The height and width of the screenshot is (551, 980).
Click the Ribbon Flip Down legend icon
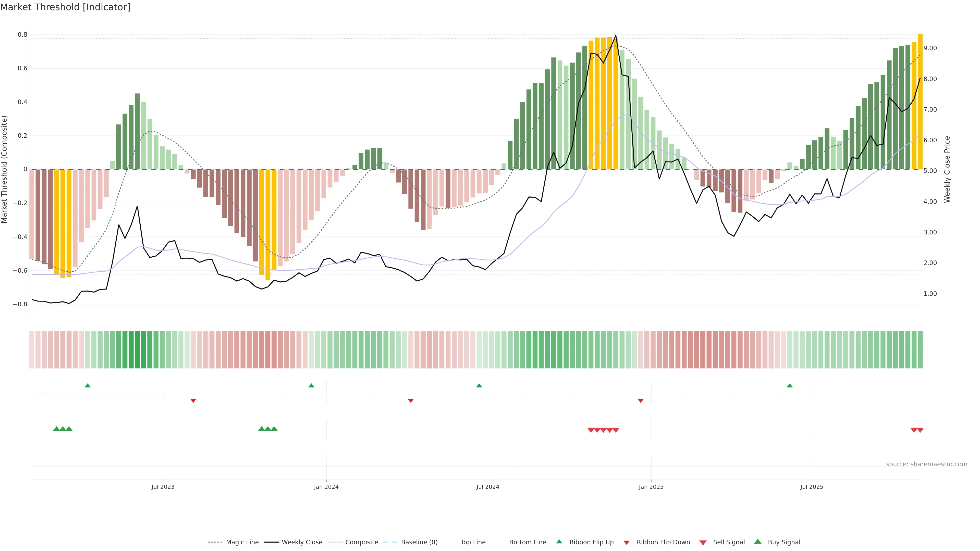coord(627,542)
